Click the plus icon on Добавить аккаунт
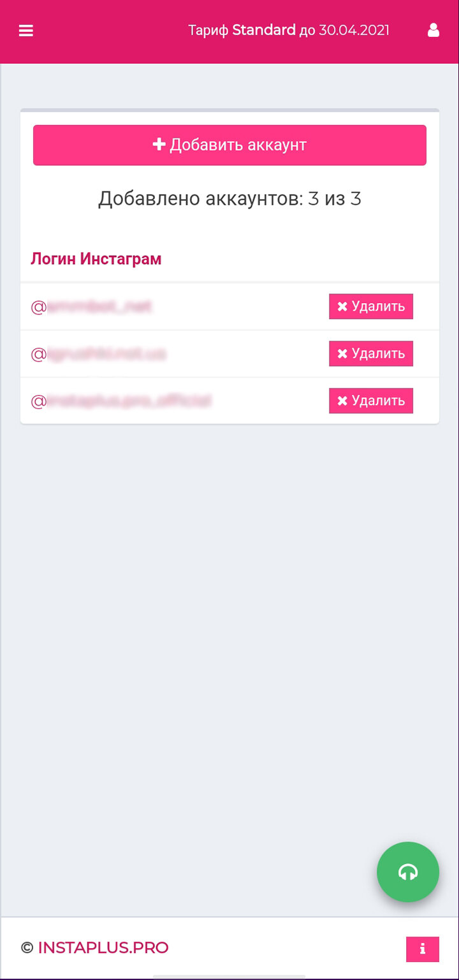Viewport: 459px width, 980px height. coord(159,145)
